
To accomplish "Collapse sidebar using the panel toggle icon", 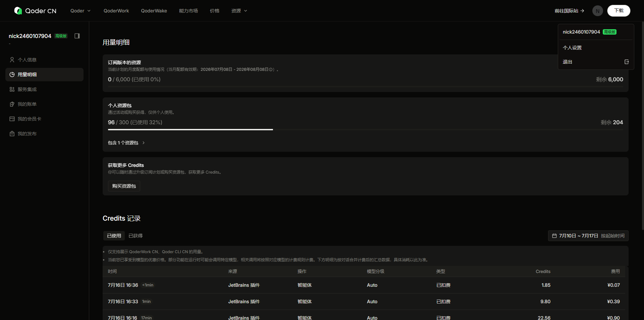I will pos(77,36).
